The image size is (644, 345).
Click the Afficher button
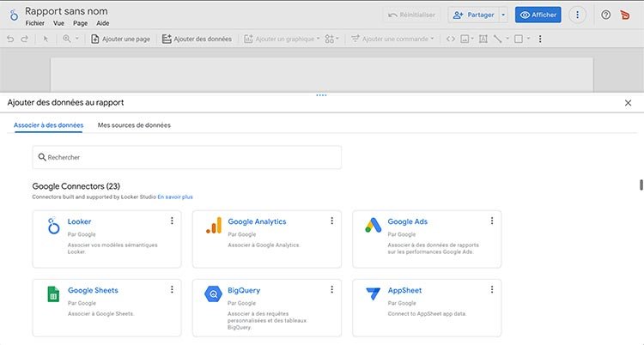pyautogui.click(x=538, y=15)
